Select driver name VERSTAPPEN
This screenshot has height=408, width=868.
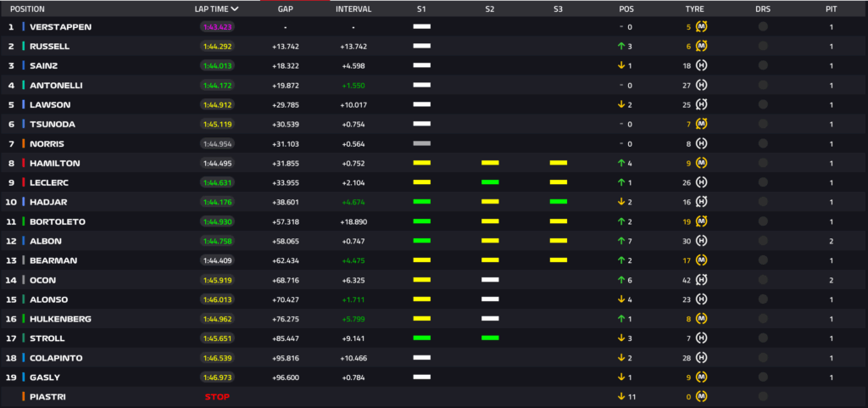click(60, 26)
